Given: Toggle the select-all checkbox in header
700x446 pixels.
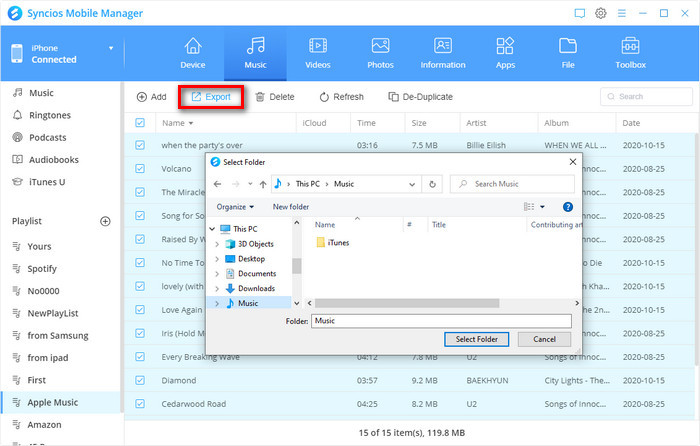Looking at the screenshot, I should [x=140, y=123].
